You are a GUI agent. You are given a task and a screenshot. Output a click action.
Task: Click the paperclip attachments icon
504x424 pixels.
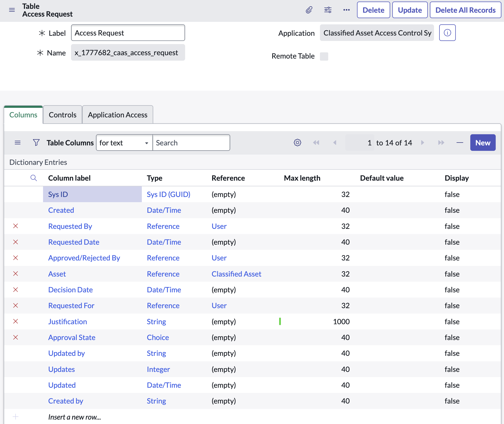[309, 10]
